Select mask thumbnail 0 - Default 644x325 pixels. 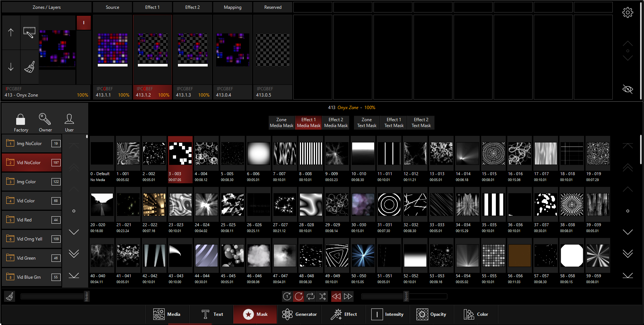(x=102, y=160)
